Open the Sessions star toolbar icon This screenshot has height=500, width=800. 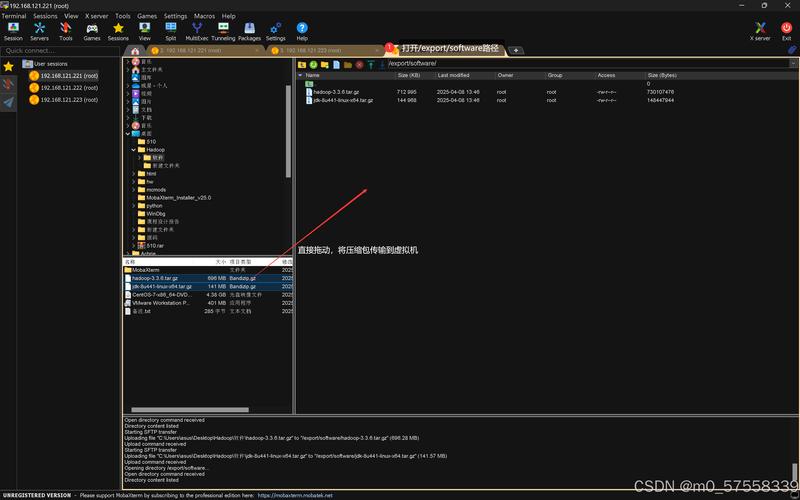118,31
